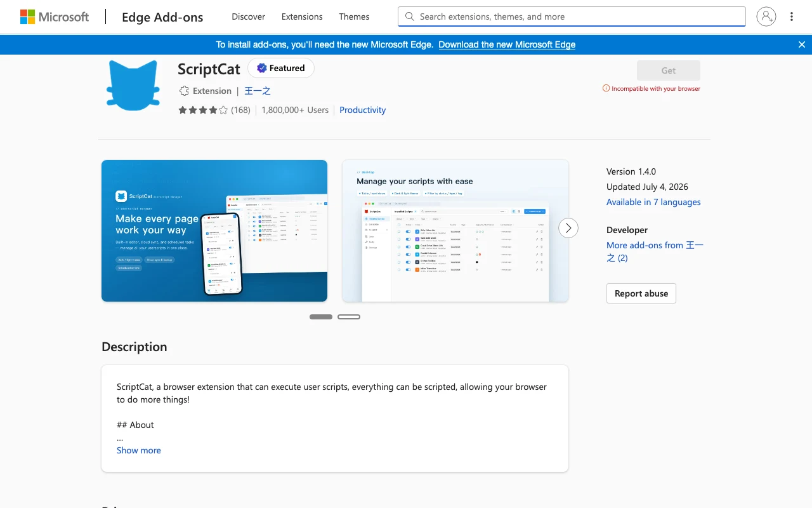This screenshot has width=812, height=508.
Task: Focus the search extensions field
Action: click(x=572, y=17)
